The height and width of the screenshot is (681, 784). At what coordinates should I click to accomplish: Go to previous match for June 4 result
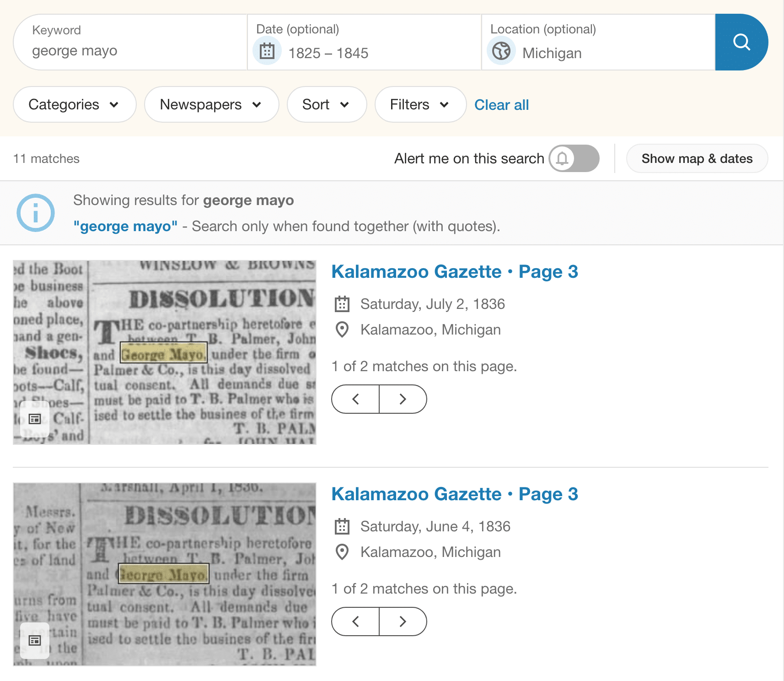point(355,622)
